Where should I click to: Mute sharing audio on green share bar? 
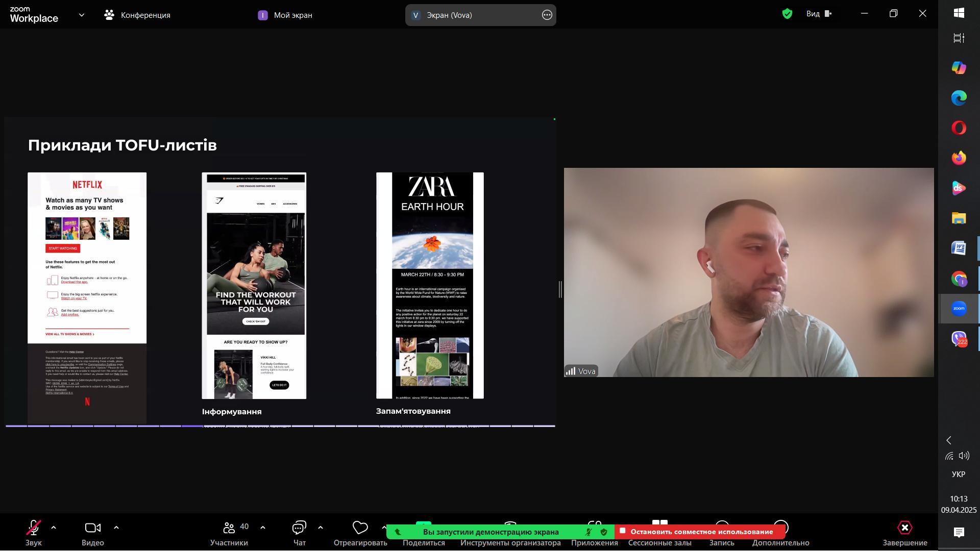(589, 532)
